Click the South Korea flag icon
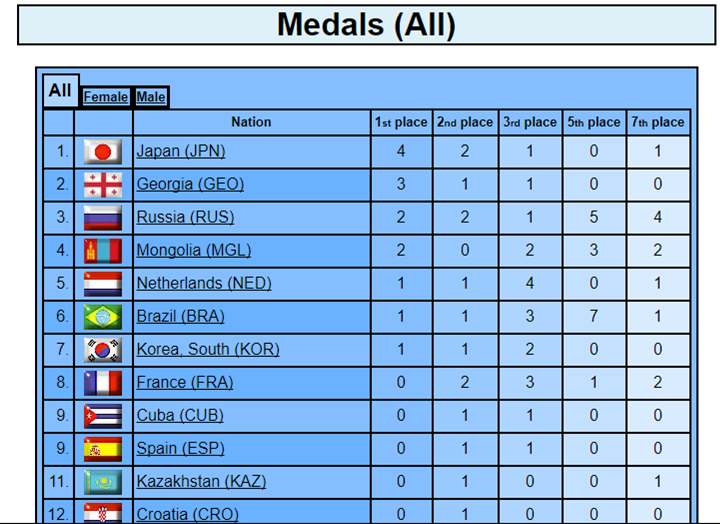 click(x=103, y=350)
